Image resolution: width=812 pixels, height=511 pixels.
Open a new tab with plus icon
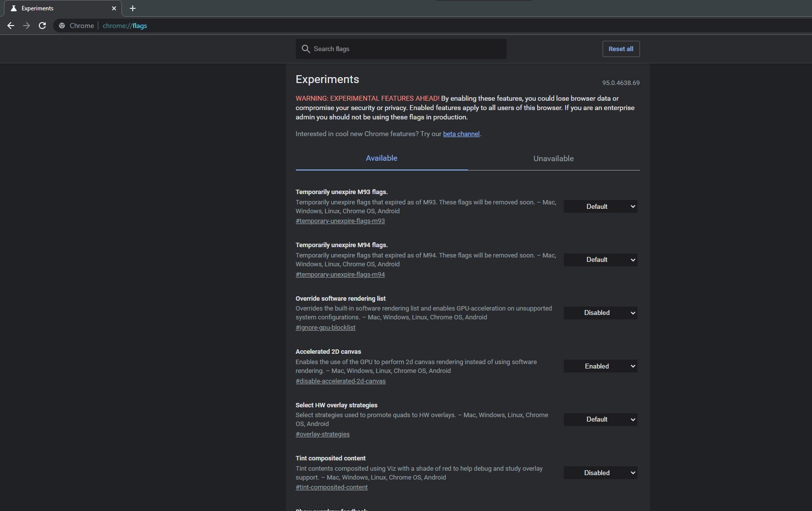pos(133,8)
